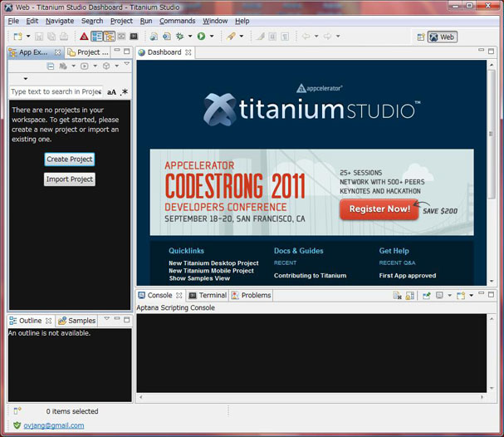Open New Titanium Desktop Project link
This screenshot has width=504, height=437.
coord(213,263)
